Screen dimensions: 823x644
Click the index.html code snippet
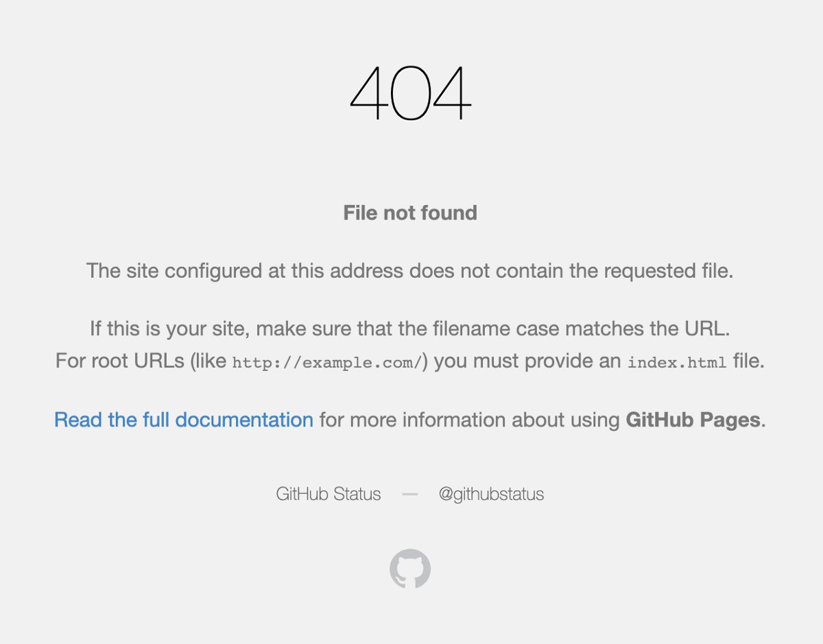pyautogui.click(x=677, y=362)
